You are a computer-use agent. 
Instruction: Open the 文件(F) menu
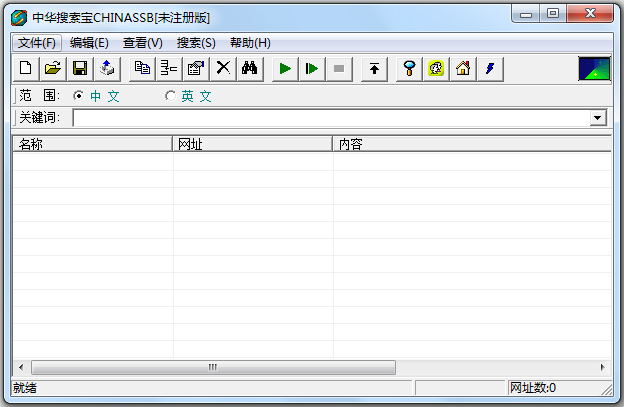[x=38, y=43]
